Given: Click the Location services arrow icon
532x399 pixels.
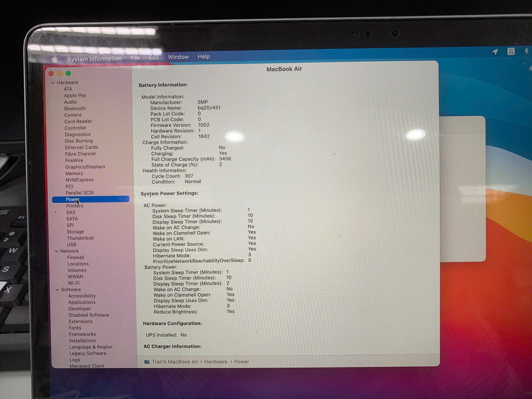Looking at the screenshot, I should [x=495, y=52].
